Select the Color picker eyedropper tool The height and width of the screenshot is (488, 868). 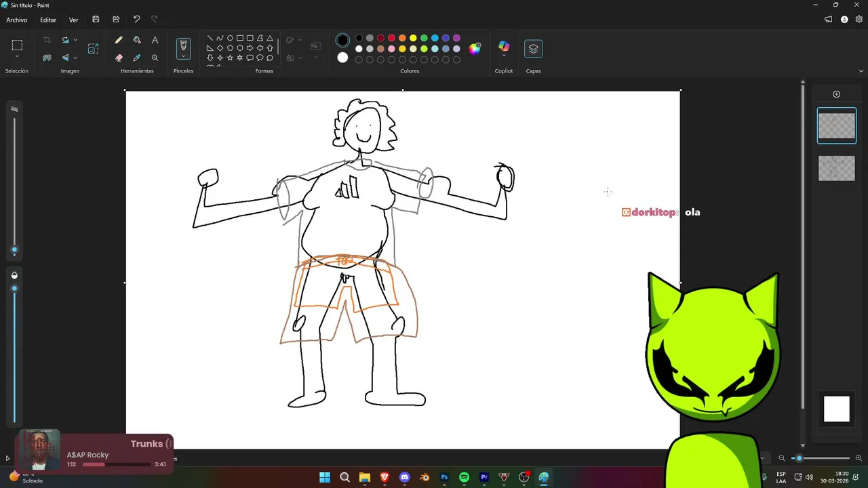click(x=137, y=58)
